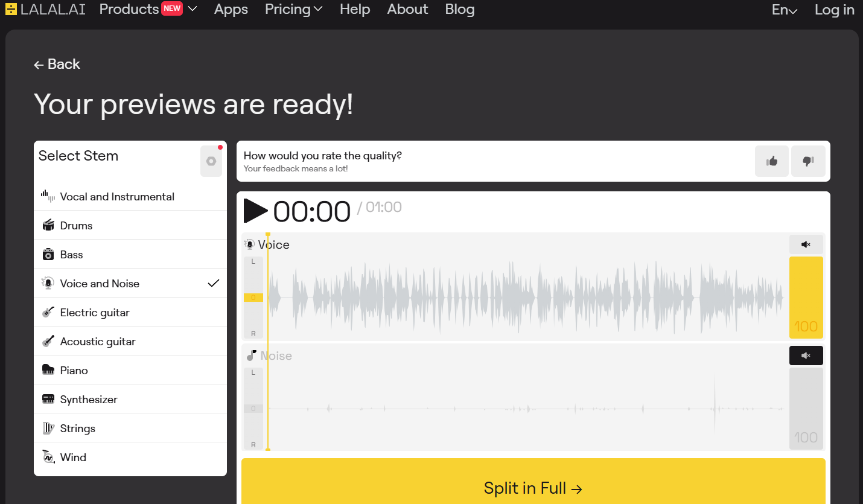Click the Wind instrument icon
This screenshot has height=504, width=863.
[48, 457]
